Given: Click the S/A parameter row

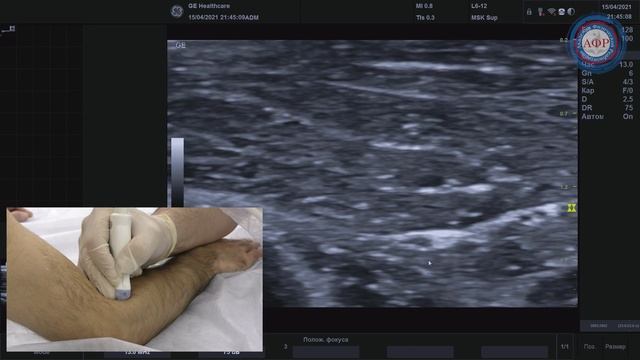Looking at the screenshot, I should (x=607, y=82).
